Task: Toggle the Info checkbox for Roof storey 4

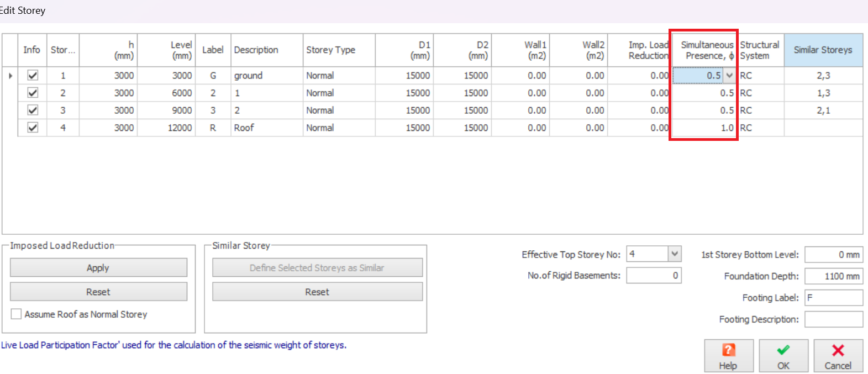Action: pos(33,128)
